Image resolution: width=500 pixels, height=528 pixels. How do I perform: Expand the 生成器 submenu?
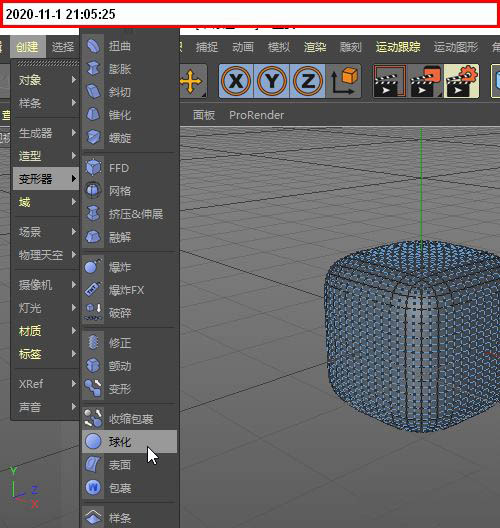[46, 133]
